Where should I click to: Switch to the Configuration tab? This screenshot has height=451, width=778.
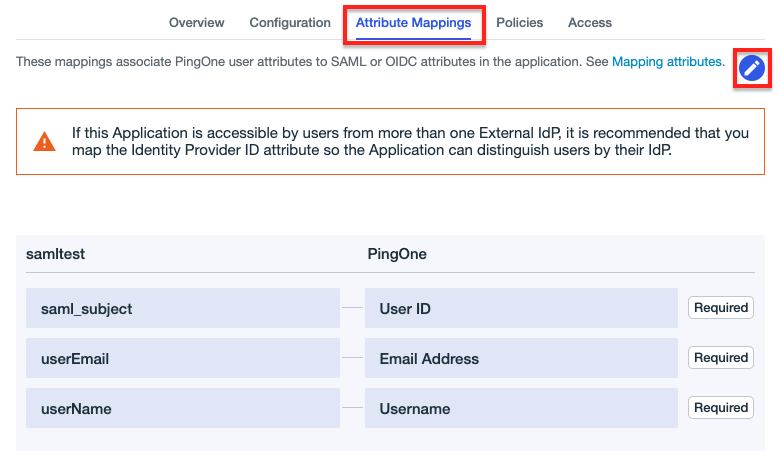click(290, 22)
